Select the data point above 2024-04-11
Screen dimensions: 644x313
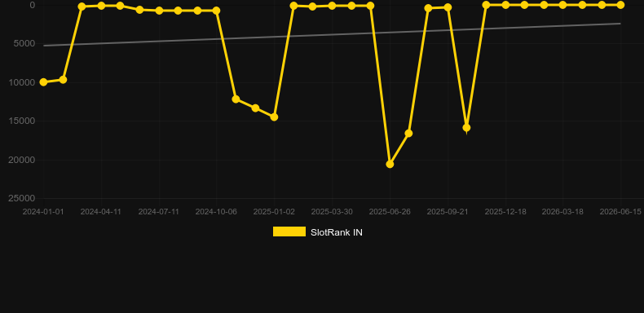click(101, 6)
